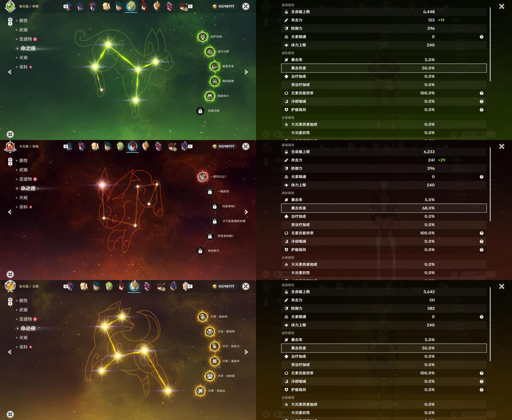Click the left arrow on 安柏 screen
512x420 pixels.
click(x=10, y=212)
